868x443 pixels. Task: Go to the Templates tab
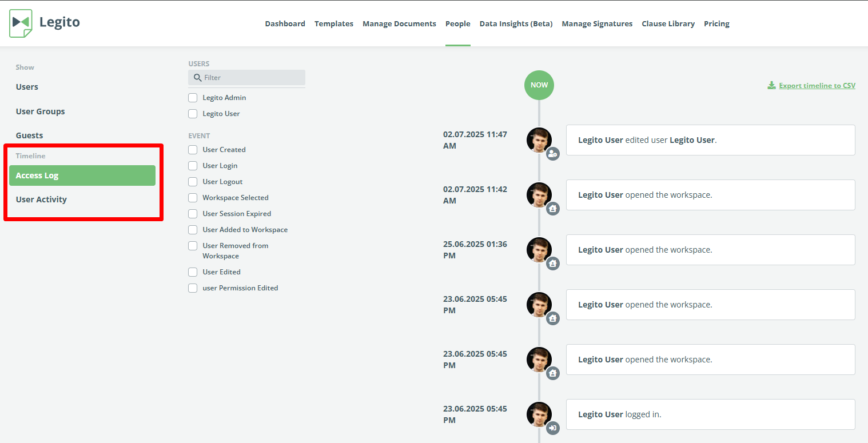pos(334,23)
